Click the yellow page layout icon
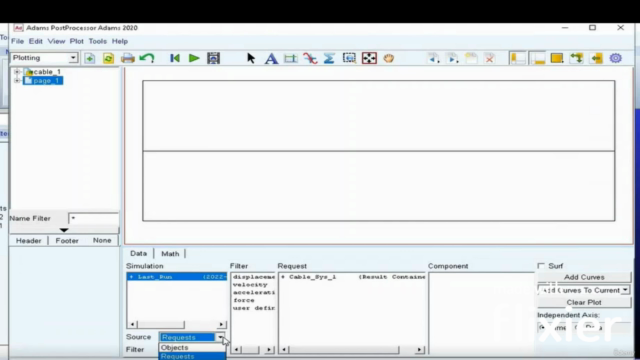The image size is (640, 360). point(557,58)
